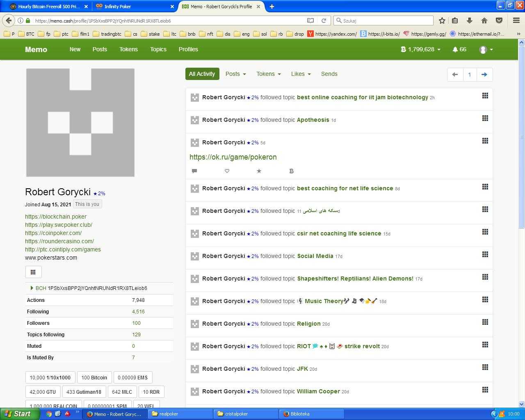Open the Likes filter dropdown
Screen dimensions: 525x420
(301, 74)
